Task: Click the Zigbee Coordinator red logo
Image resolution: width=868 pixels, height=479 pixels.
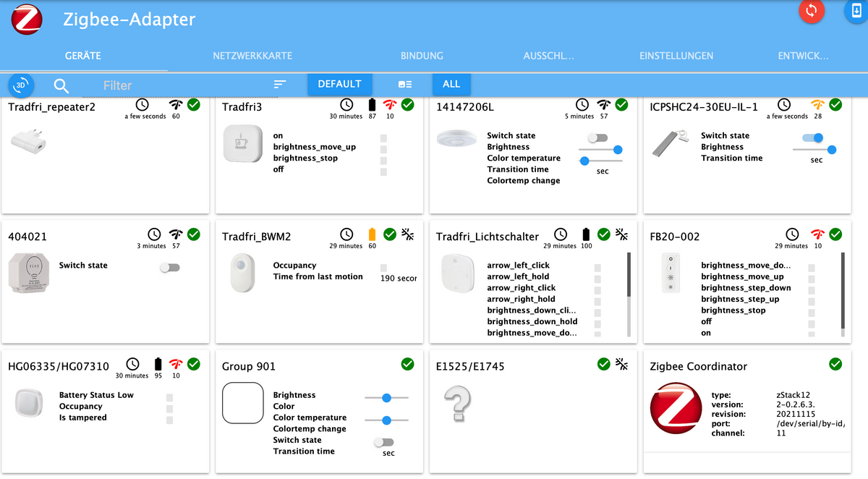Action: pos(677,409)
